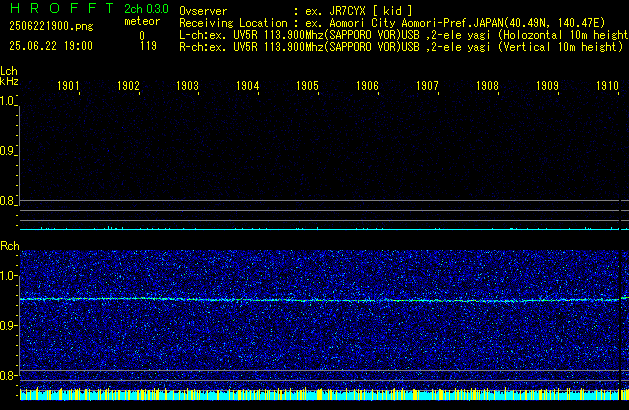Viewport: 629px width, 410px height.
Task: Click the 1906 time marker
Action: click(367, 86)
